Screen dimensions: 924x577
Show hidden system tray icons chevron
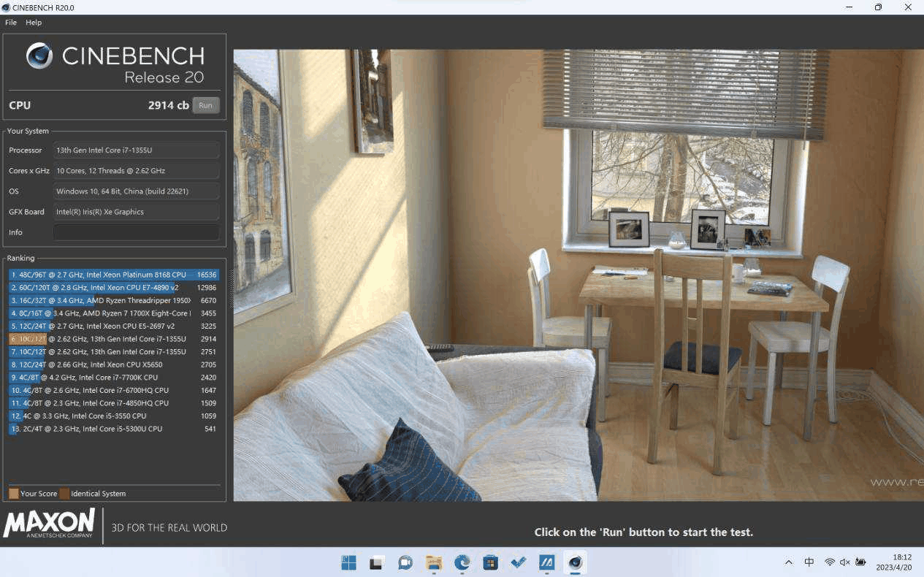[x=789, y=562]
